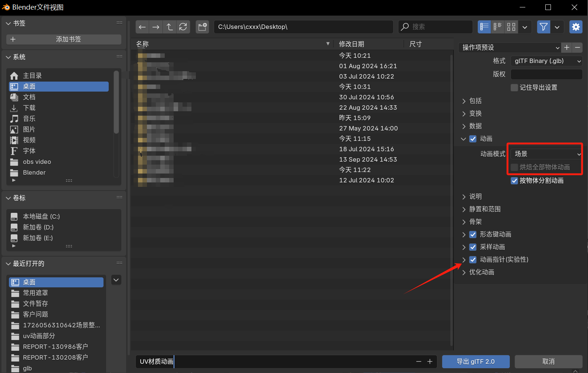
Task: Toggle 形态键动画 checkbox
Action: pyautogui.click(x=473, y=234)
